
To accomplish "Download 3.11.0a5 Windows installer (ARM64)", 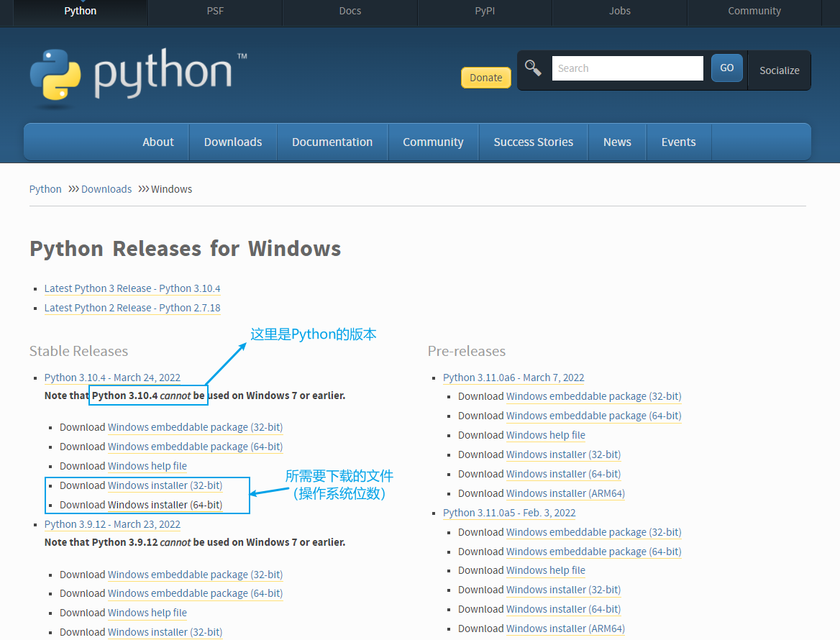I will tap(566, 628).
